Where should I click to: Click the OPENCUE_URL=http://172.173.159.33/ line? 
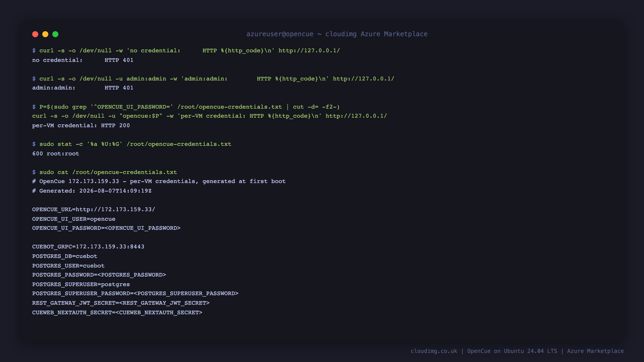(x=94, y=209)
